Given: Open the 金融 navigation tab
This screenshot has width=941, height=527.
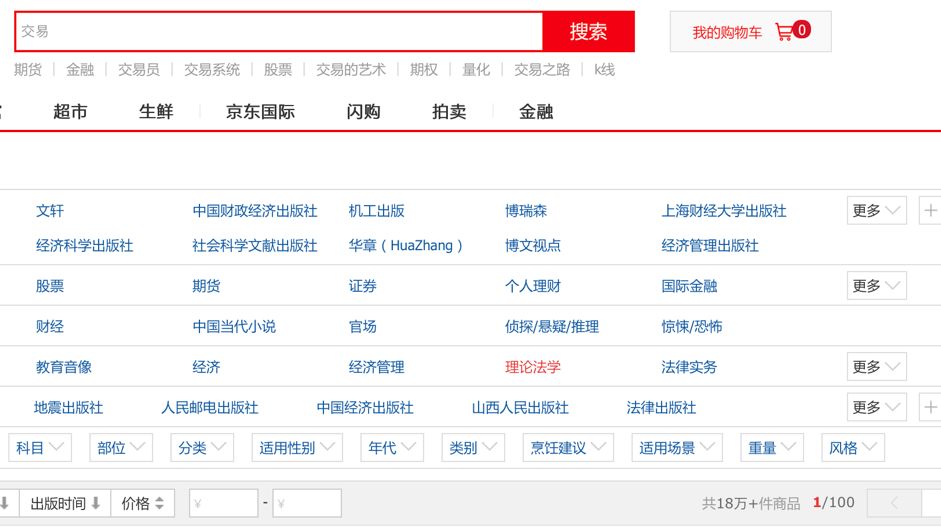Looking at the screenshot, I should (536, 112).
